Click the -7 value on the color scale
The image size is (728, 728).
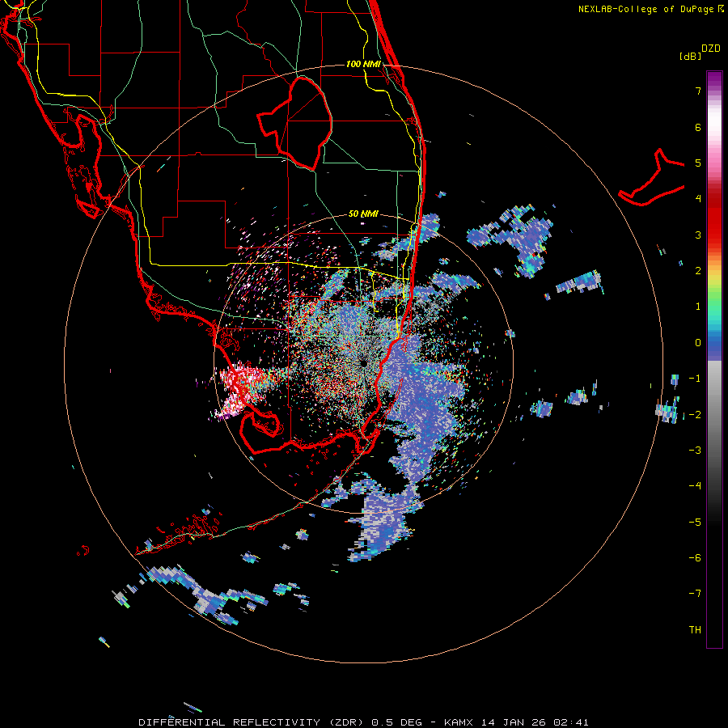point(695,594)
